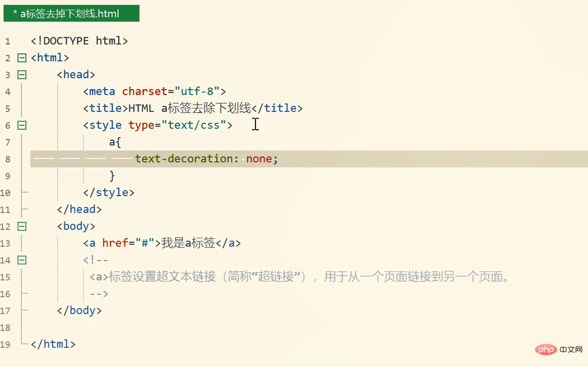This screenshot has height=367, width=588.
Task: Click line number 13 in the gutter
Action: pos(6,244)
